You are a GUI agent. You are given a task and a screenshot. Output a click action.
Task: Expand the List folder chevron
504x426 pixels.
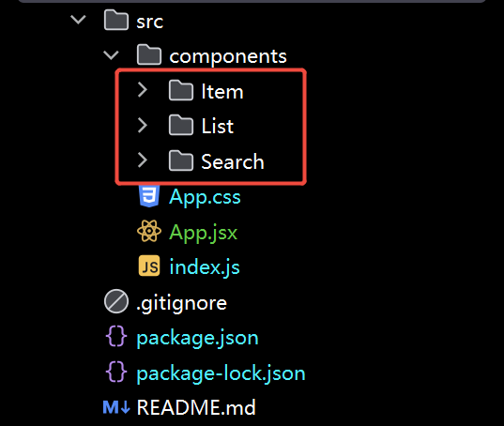pyautogui.click(x=143, y=125)
